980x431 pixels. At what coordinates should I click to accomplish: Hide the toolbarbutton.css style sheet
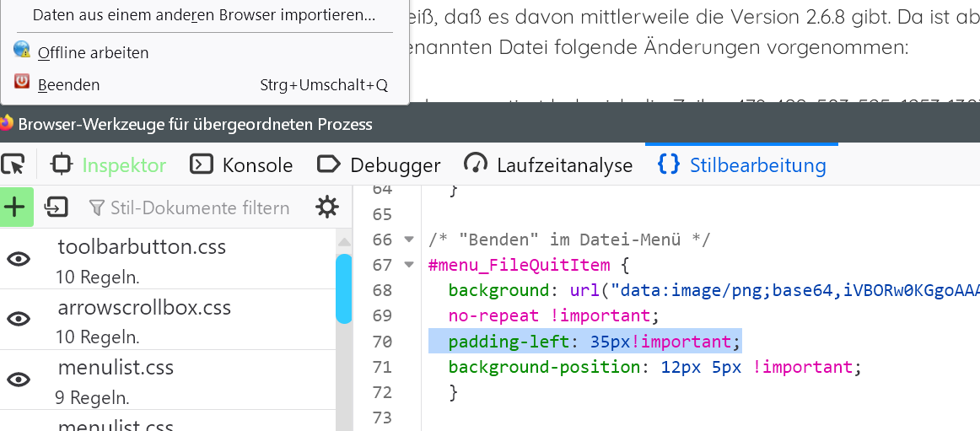(x=19, y=259)
